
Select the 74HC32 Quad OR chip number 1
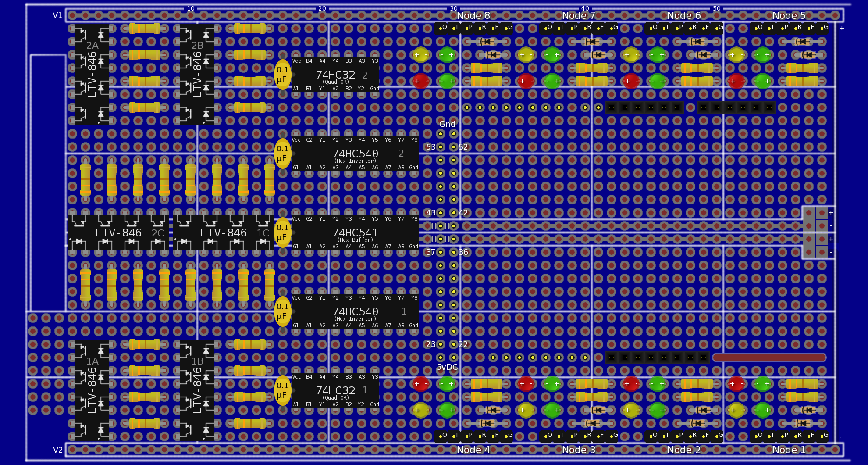335,390
